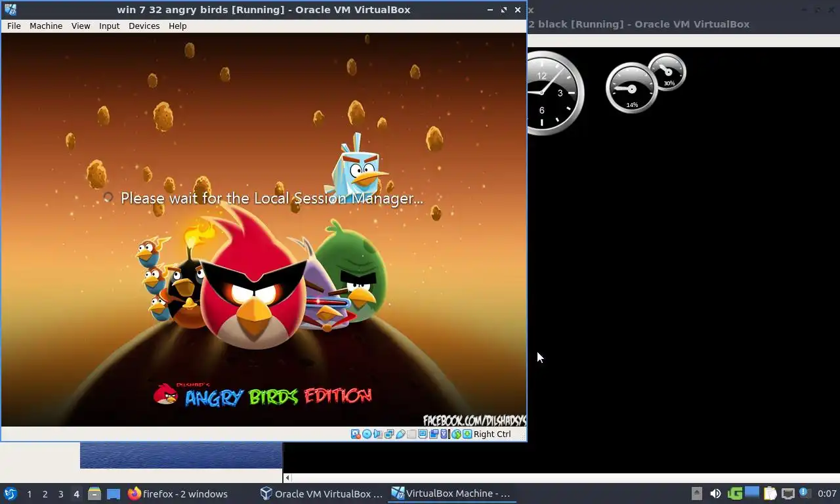Click the removable media eject tray icon
This screenshot has height=504, width=840.
pyautogui.click(x=697, y=493)
